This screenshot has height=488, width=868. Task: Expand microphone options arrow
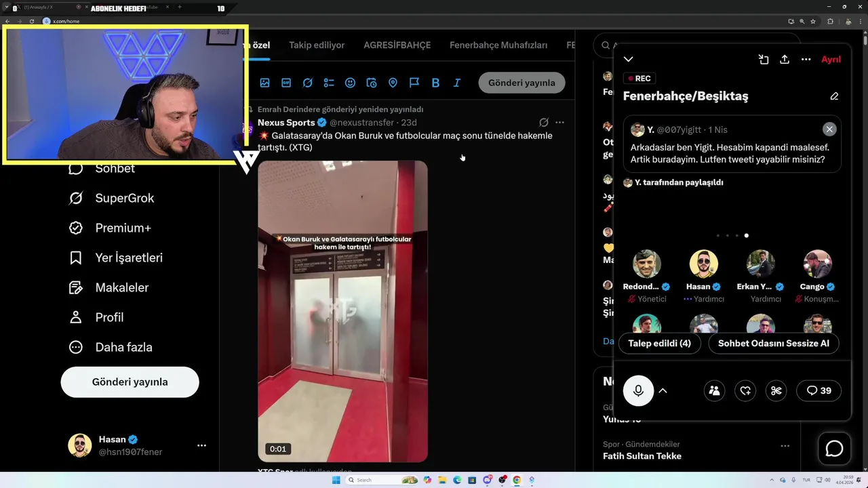tap(663, 390)
